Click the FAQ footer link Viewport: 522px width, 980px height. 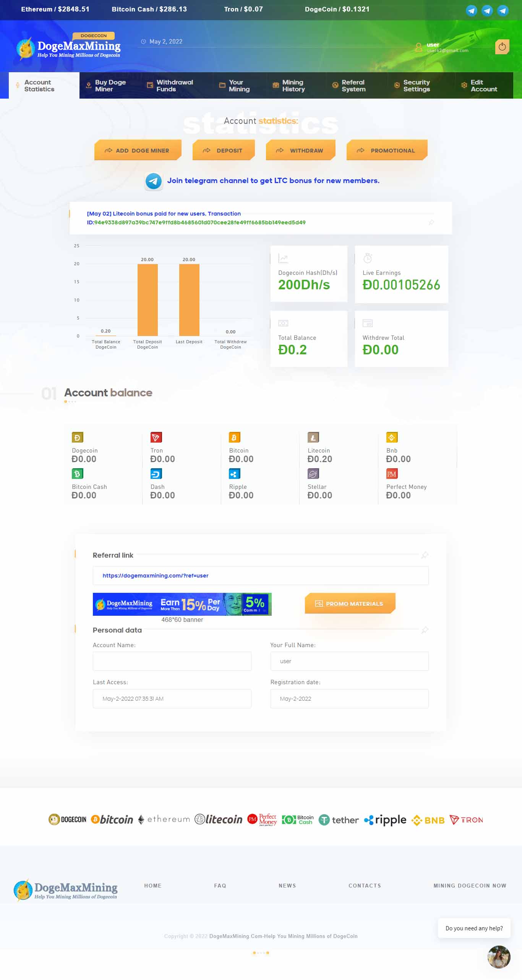click(220, 886)
